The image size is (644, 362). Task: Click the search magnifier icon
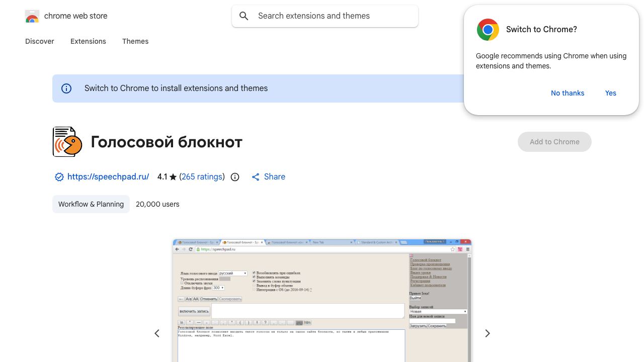(x=244, y=16)
